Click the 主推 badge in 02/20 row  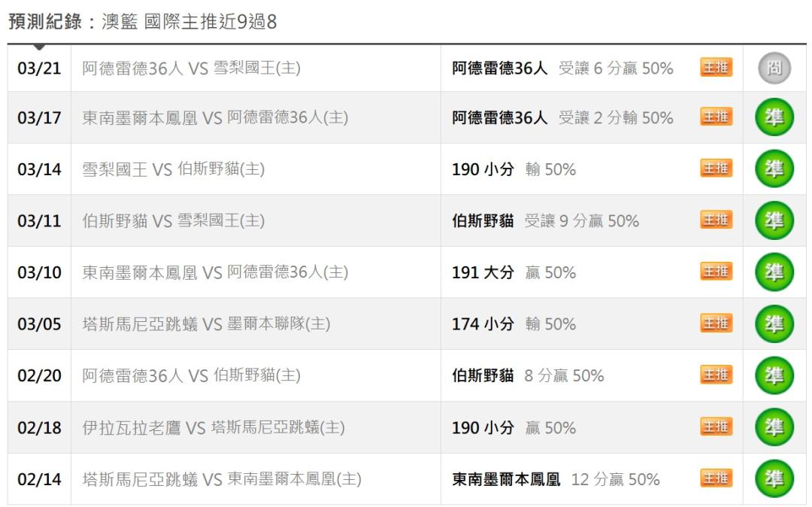[716, 375]
